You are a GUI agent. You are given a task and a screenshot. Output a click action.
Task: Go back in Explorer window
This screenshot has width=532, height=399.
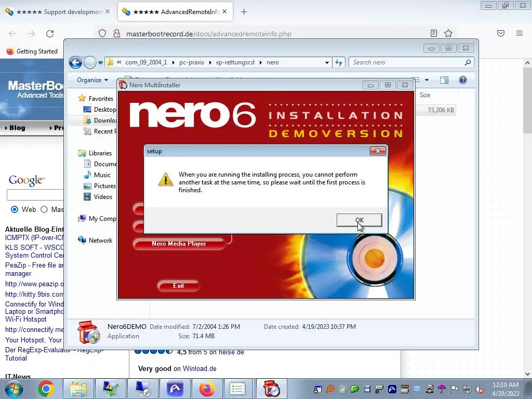75,62
